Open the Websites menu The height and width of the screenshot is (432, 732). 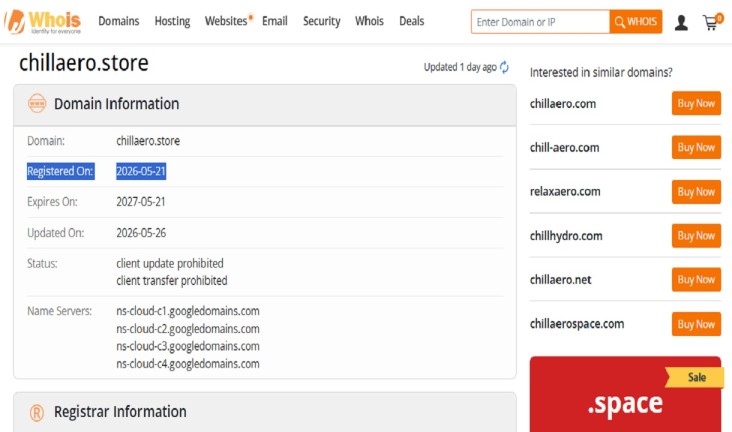[226, 21]
